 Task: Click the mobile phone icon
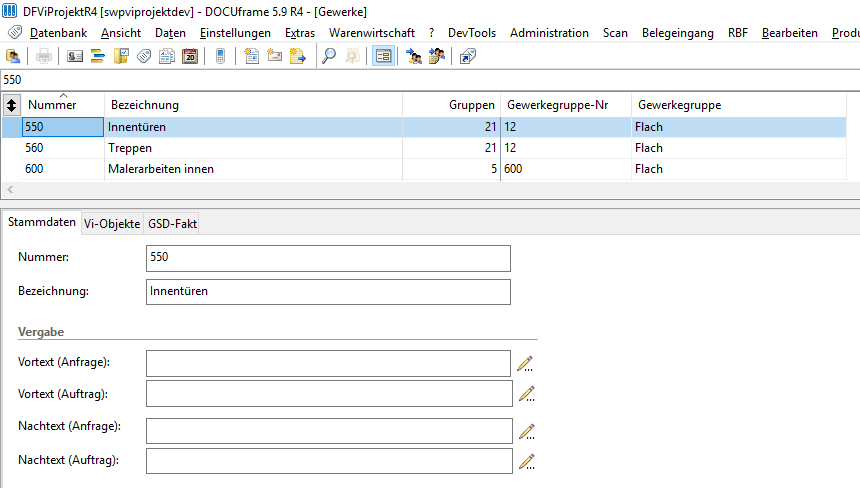pos(220,56)
